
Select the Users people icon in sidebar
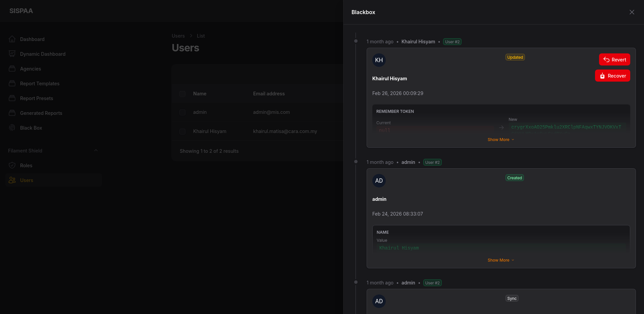click(12, 180)
